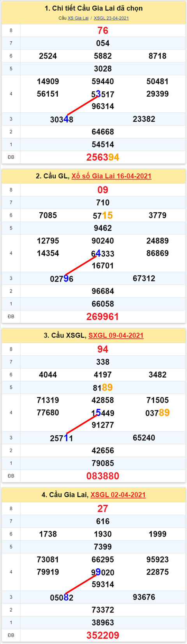The height and width of the screenshot is (644, 187).
Task: Select the special prize 256394
Action: coord(103,157)
